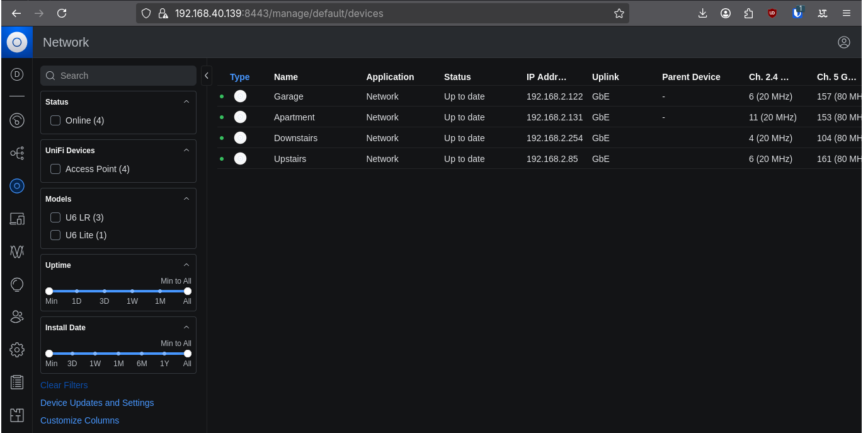Collapse the Status filter section
The image size is (868, 433).
[186, 101]
